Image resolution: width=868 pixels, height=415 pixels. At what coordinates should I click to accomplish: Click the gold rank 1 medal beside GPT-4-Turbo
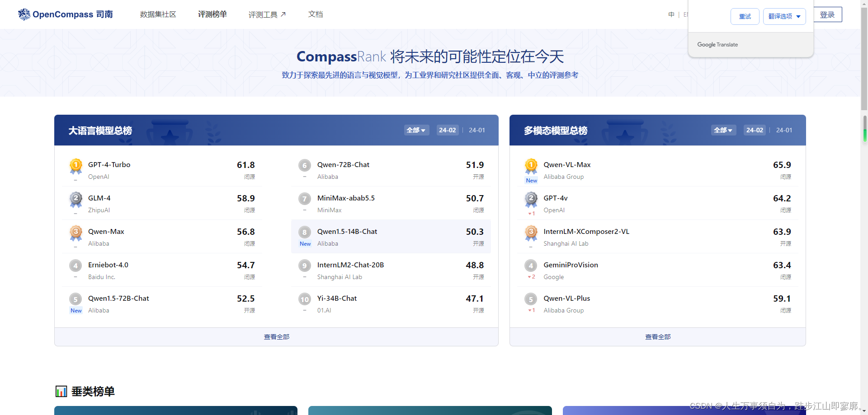click(x=76, y=167)
